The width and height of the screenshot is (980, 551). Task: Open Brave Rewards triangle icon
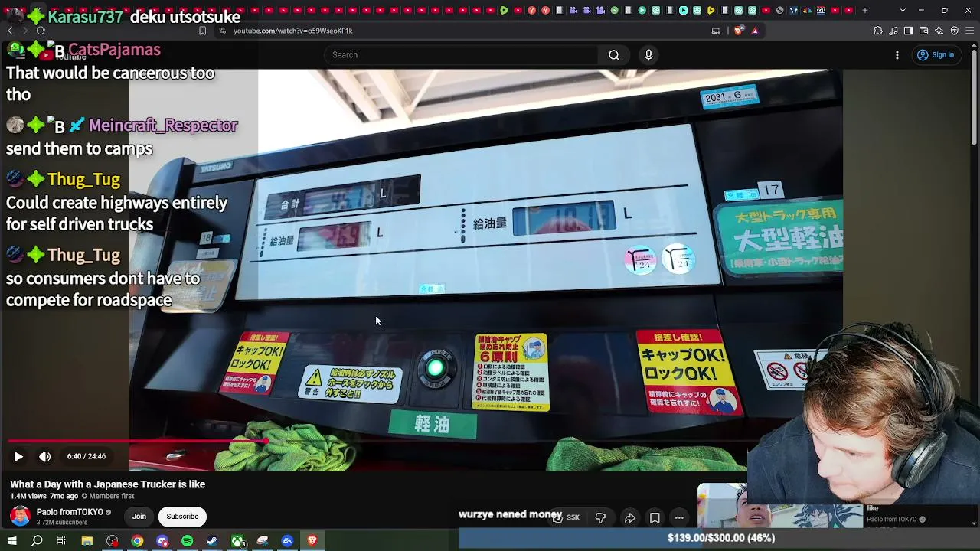[x=755, y=31]
